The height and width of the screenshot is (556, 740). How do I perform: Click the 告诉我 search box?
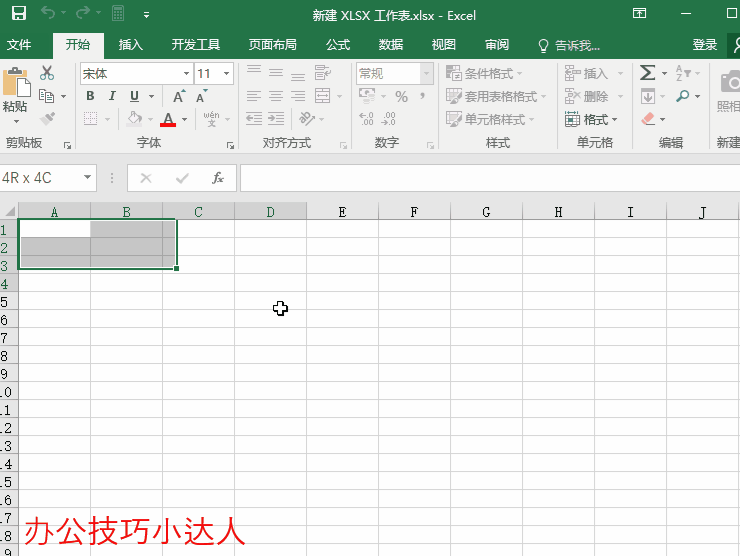pos(569,45)
